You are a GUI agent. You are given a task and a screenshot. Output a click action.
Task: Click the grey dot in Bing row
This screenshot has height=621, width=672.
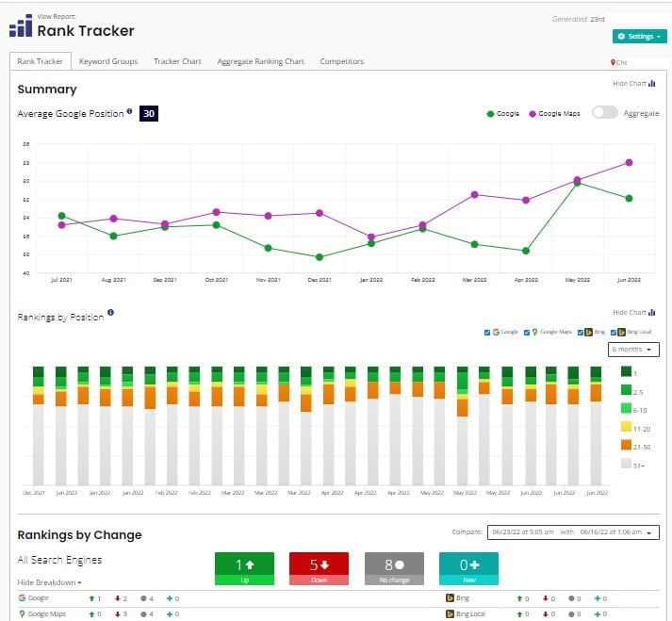(571, 598)
